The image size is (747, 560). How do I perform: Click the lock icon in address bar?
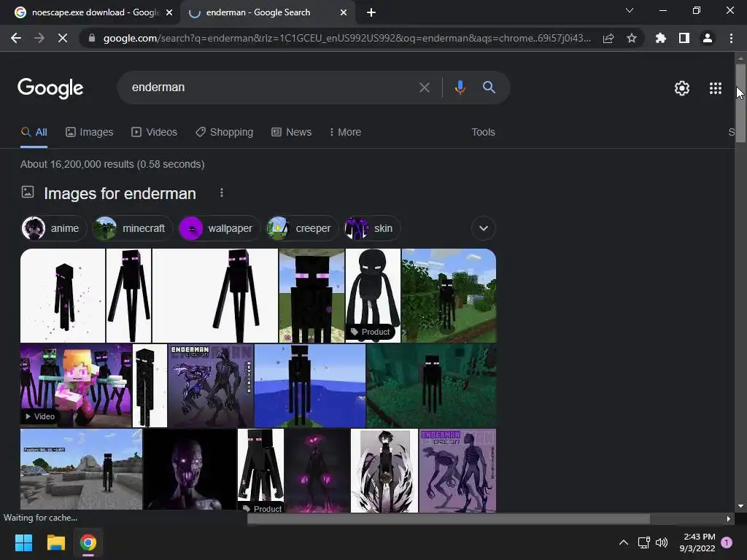point(92,38)
